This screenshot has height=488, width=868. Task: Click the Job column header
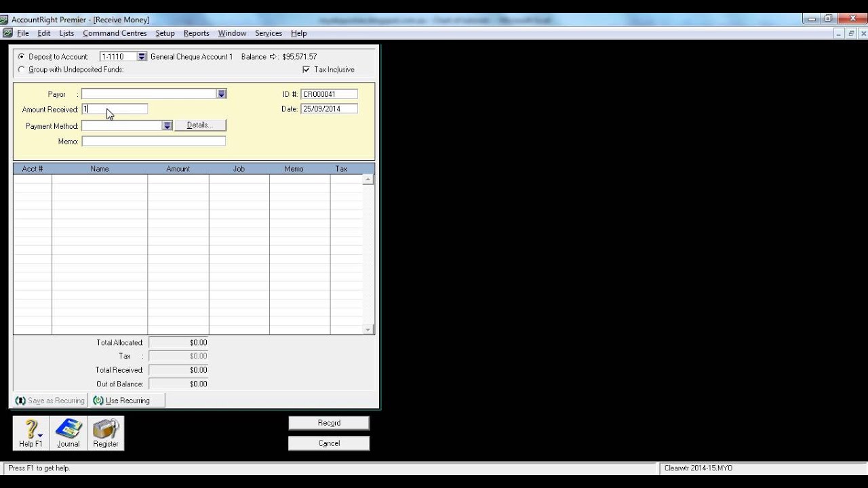(x=239, y=169)
